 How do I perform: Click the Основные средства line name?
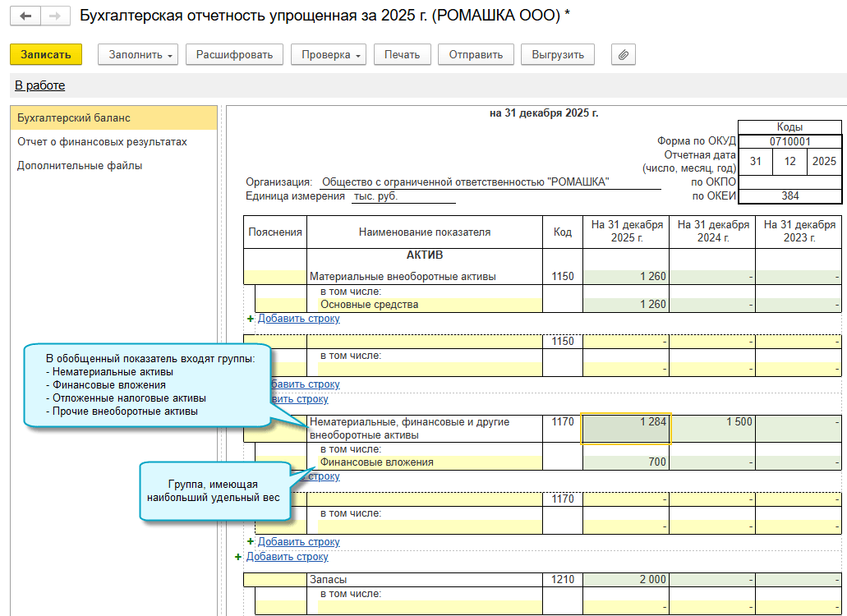point(370,305)
